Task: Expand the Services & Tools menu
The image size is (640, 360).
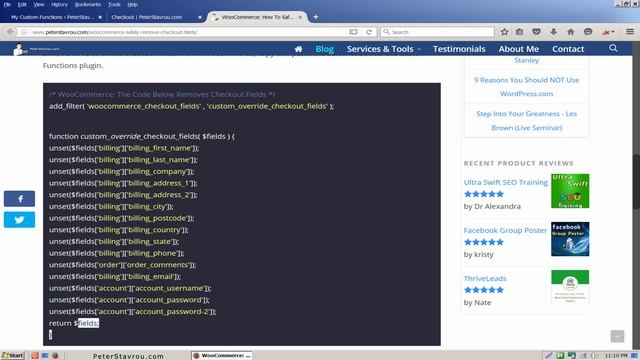Action: coord(384,49)
